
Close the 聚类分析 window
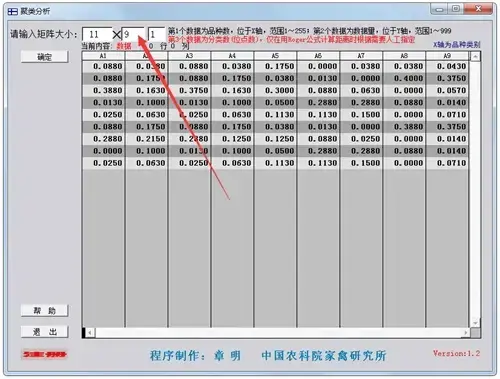(x=478, y=9)
